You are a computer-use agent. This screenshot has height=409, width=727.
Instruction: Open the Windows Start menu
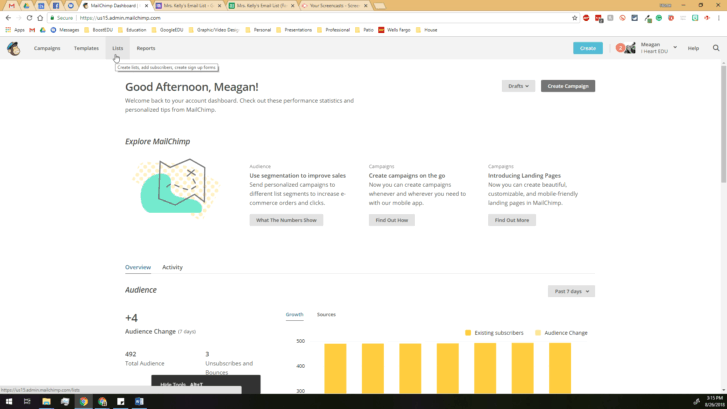9,402
